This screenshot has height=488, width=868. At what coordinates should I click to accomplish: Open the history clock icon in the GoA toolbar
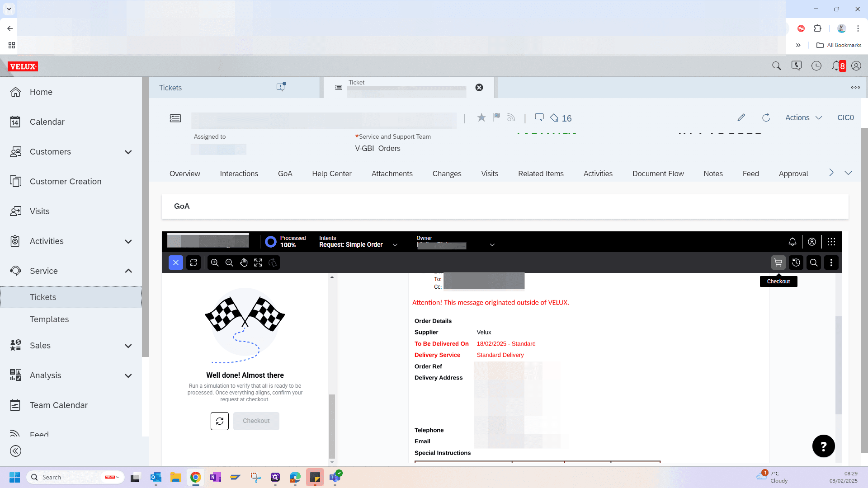796,263
